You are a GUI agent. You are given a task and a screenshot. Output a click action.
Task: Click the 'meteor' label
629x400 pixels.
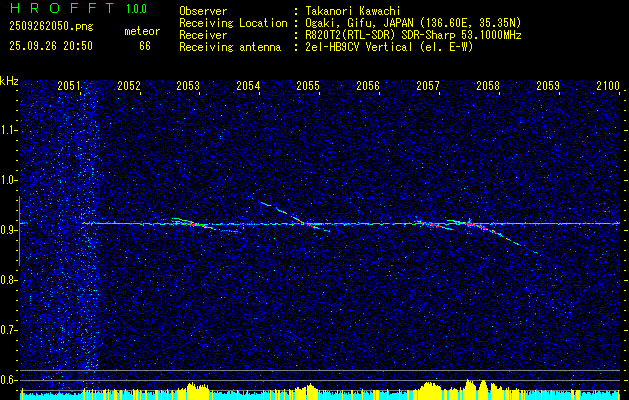(x=142, y=31)
